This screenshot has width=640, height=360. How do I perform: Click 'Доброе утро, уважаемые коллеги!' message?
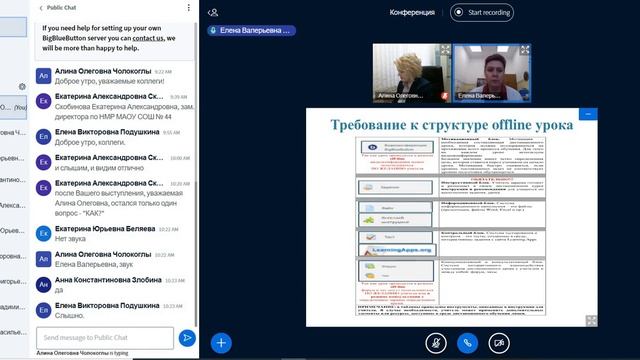[x=109, y=81]
